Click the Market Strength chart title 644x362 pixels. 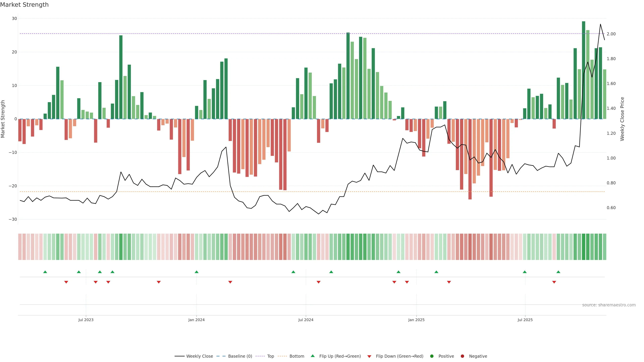pyautogui.click(x=24, y=5)
